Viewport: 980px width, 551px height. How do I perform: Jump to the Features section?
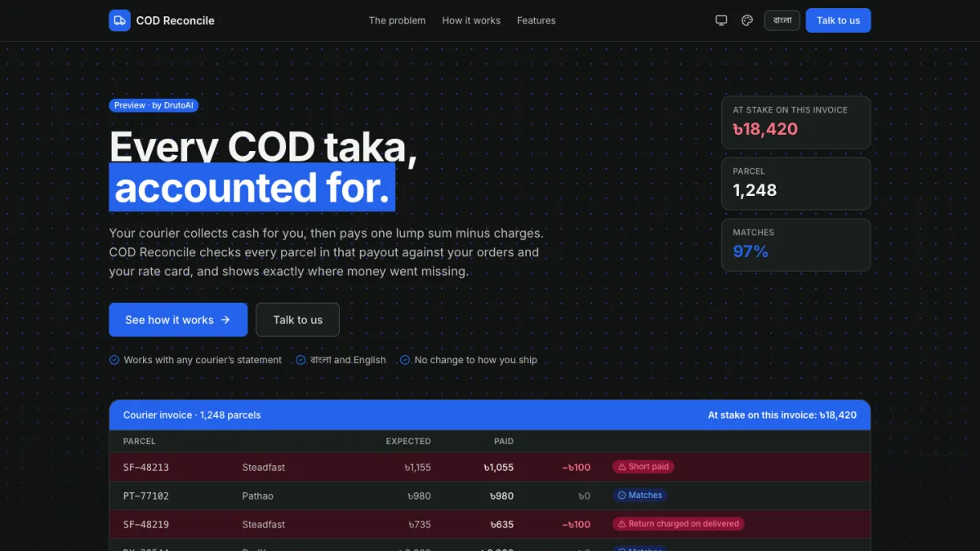pos(536,20)
